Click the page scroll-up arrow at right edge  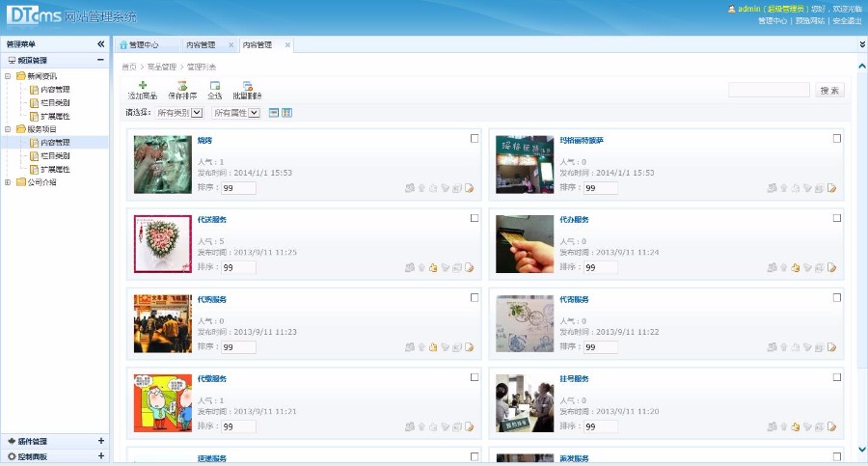(x=862, y=66)
